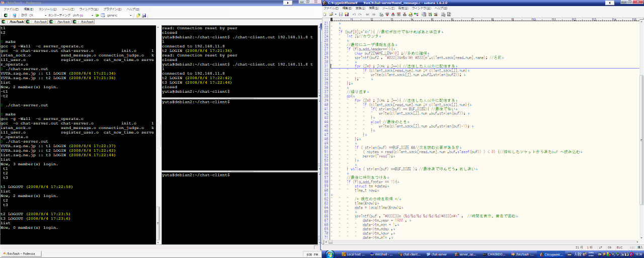The image size is (644, 258).
Task: Open Poderosa ツール(T) menu
Action: (68, 9)
